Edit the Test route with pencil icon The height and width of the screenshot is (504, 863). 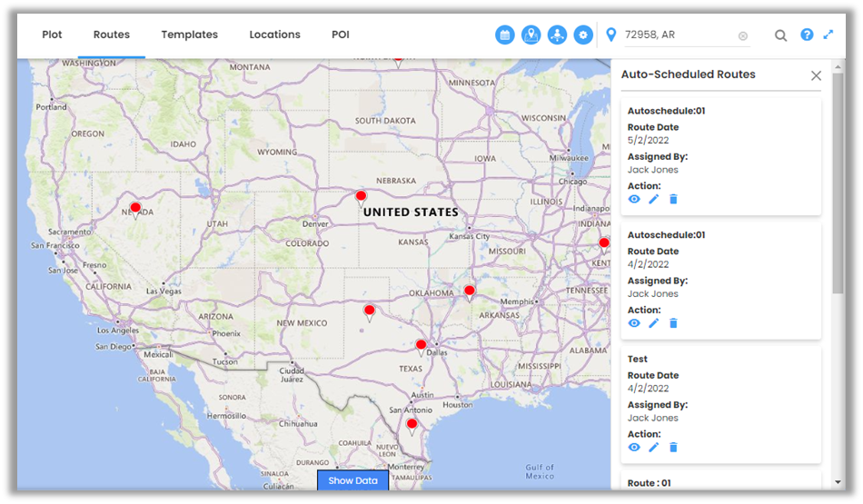654,447
